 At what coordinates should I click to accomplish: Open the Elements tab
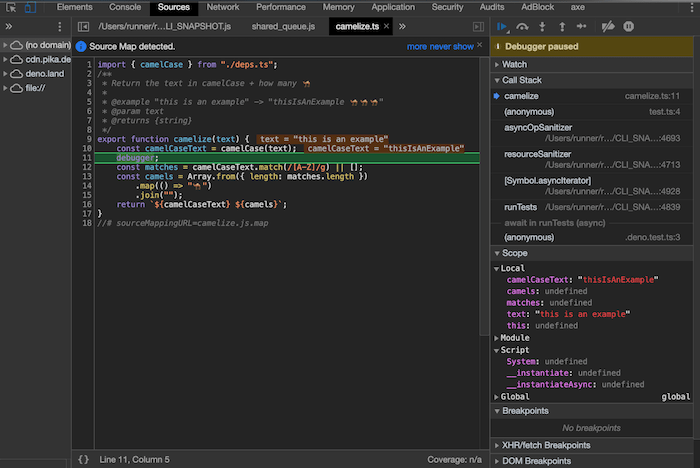click(x=75, y=7)
